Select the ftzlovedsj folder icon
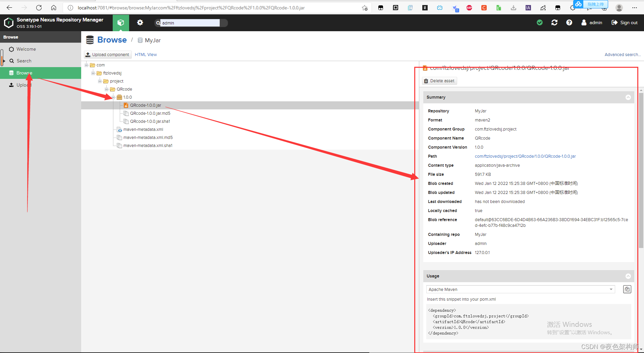The image size is (644, 353). click(99, 73)
